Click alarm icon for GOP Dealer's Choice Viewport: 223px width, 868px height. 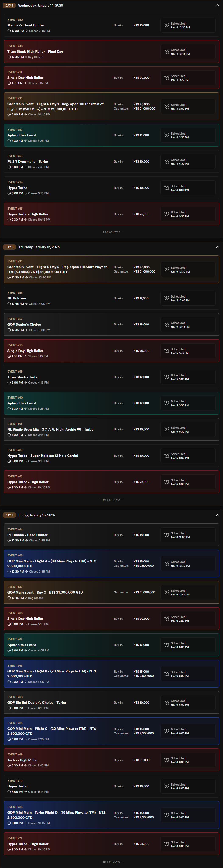click(166, 324)
